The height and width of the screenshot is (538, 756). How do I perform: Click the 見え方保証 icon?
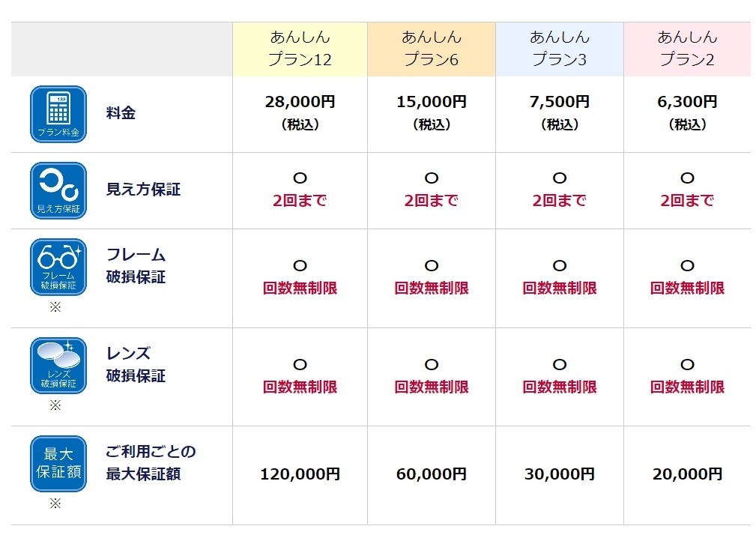[58, 190]
